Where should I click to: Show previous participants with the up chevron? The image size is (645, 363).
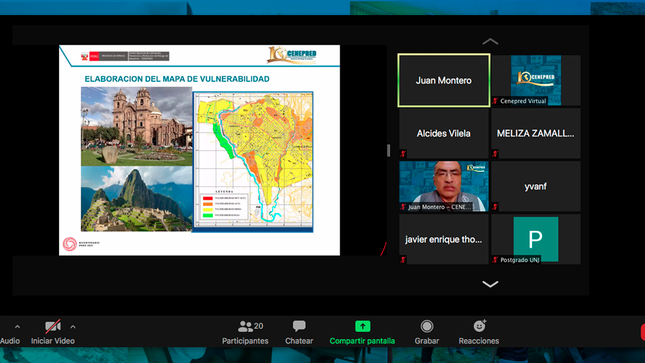click(x=490, y=42)
